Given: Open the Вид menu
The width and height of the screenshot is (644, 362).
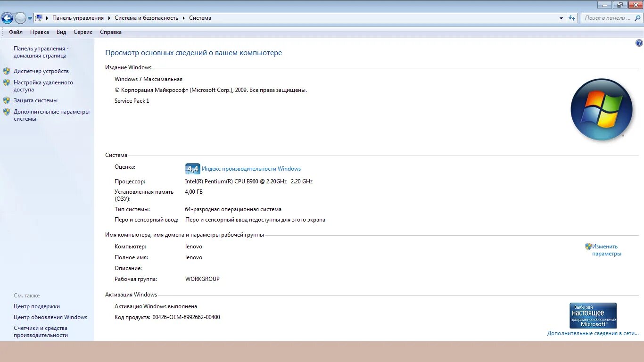Looking at the screenshot, I should (61, 32).
